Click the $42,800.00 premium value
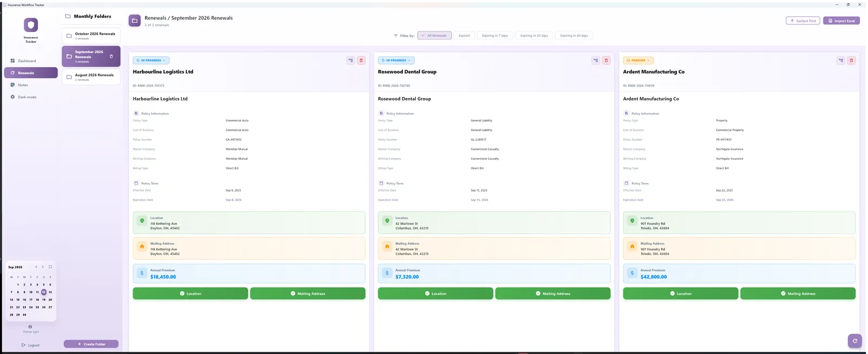This screenshot has height=354, width=868. pyautogui.click(x=654, y=277)
